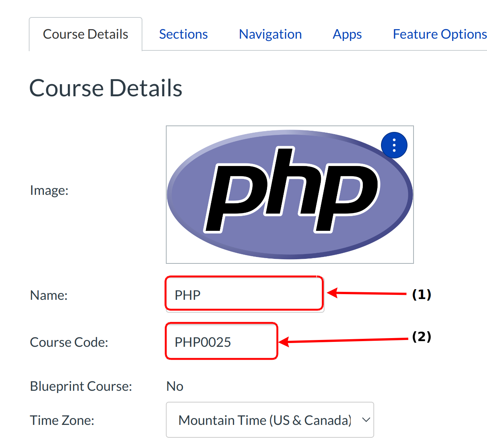Switch to the Sections tab
Screen dimensions: 487x448
point(183,34)
